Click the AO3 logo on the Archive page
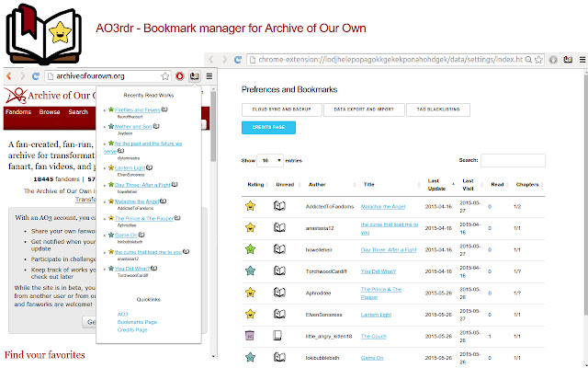 [x=16, y=96]
